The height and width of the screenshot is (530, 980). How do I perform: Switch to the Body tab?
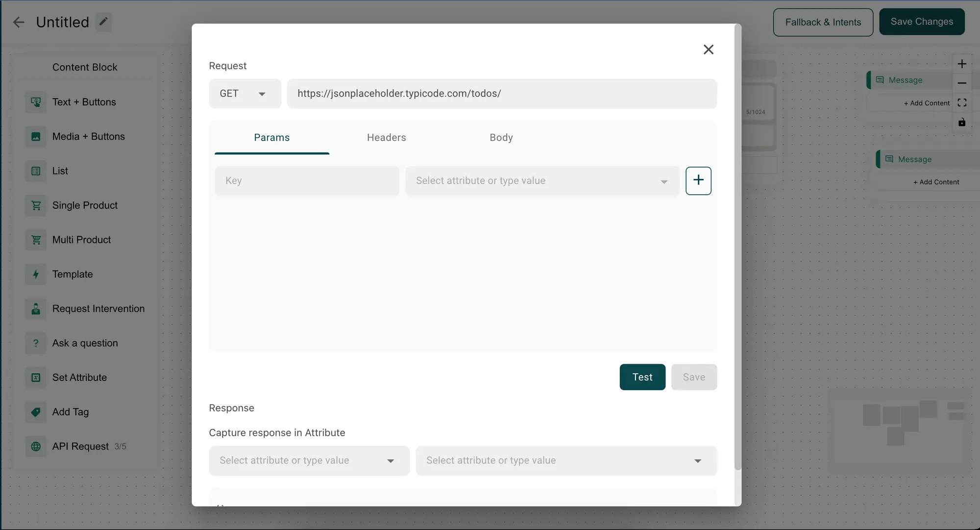pyautogui.click(x=501, y=138)
